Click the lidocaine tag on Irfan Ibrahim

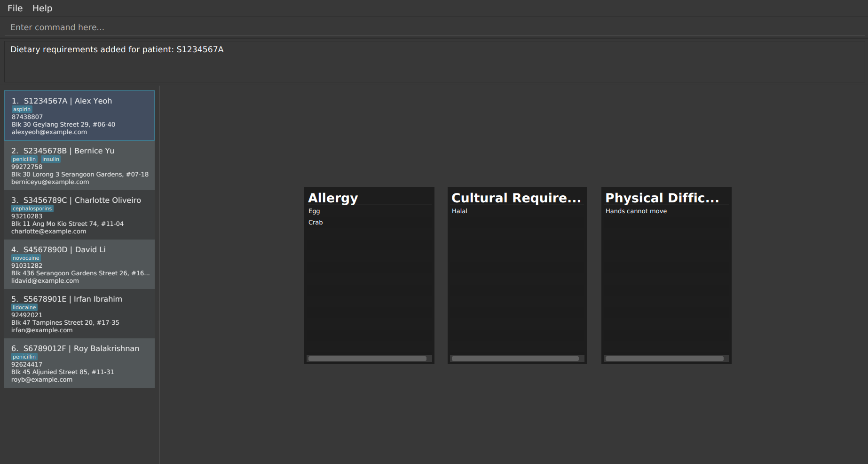click(x=24, y=307)
